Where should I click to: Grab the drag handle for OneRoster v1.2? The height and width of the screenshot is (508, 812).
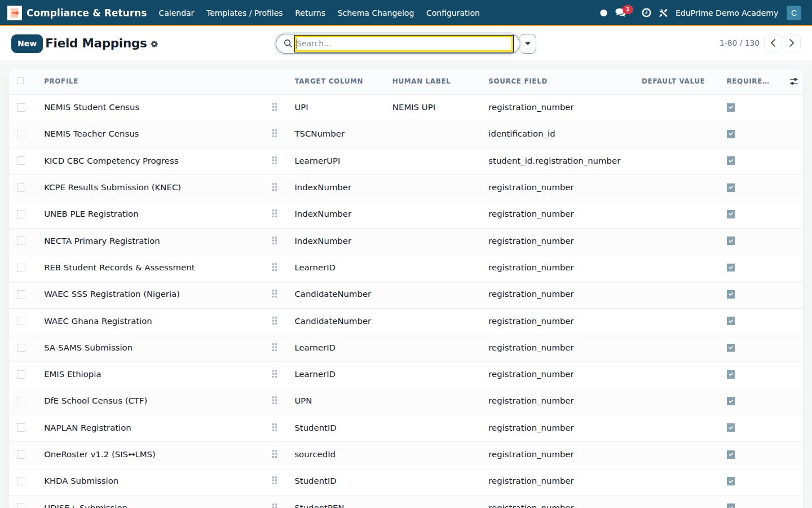point(275,454)
